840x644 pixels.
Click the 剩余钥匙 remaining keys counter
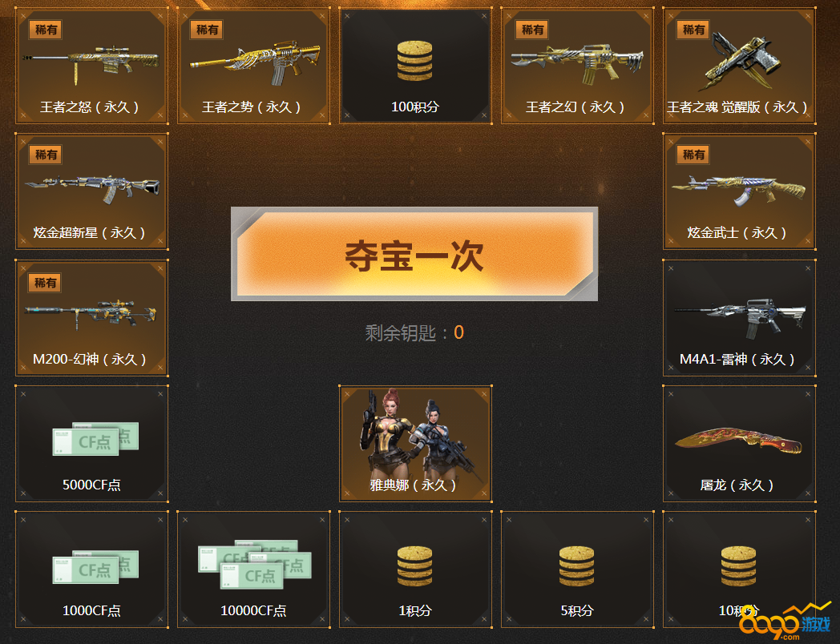pos(414,333)
